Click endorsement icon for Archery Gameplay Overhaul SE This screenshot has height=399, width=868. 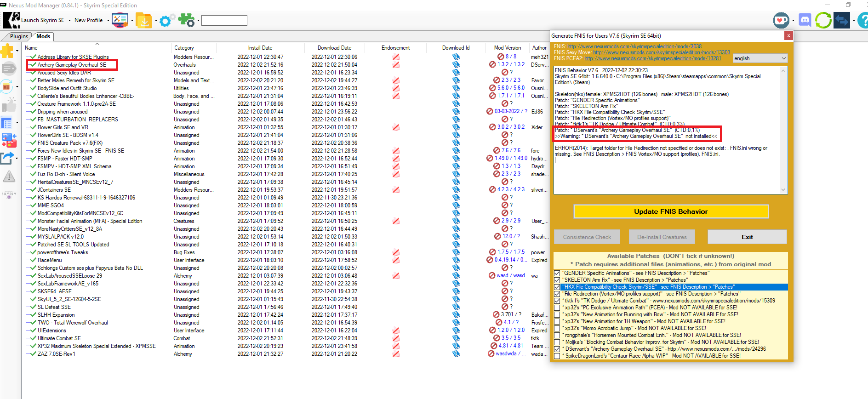coord(396,65)
